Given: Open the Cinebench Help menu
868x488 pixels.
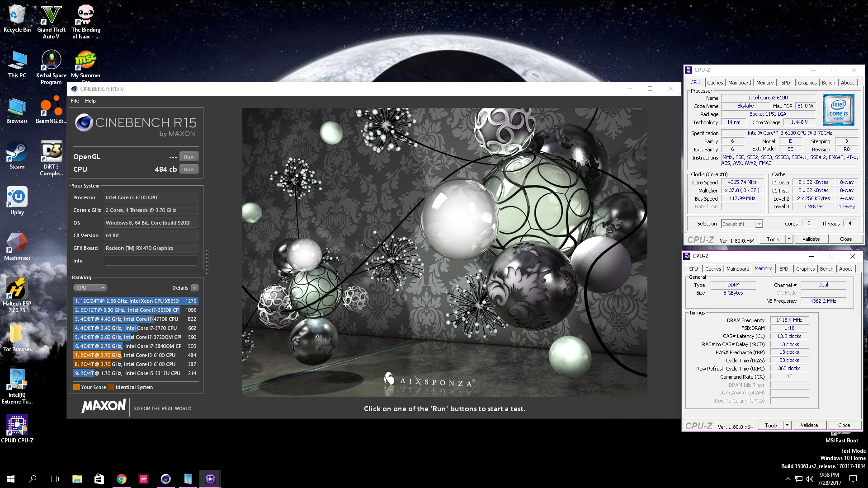Looking at the screenshot, I should tap(90, 101).
